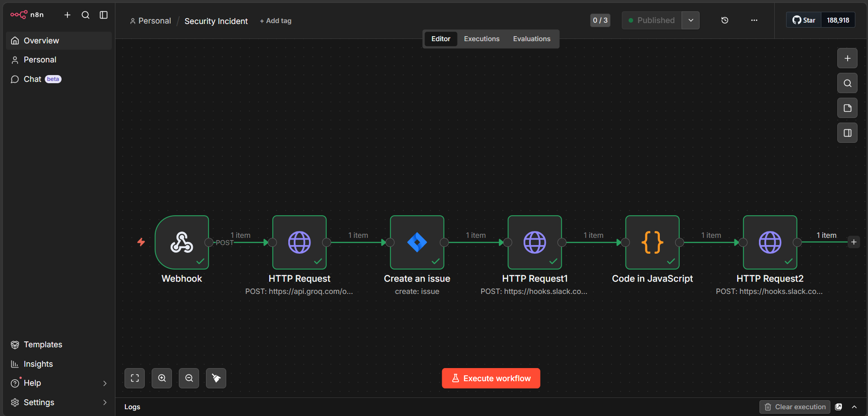Open workflow history icon
Image resolution: width=868 pixels, height=416 pixels.
pos(725,20)
